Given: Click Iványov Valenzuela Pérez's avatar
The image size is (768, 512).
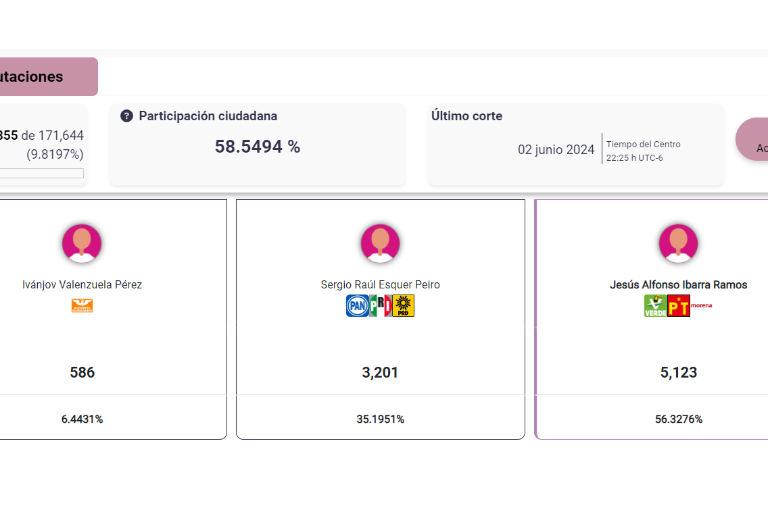Looking at the screenshot, I should 82,243.
